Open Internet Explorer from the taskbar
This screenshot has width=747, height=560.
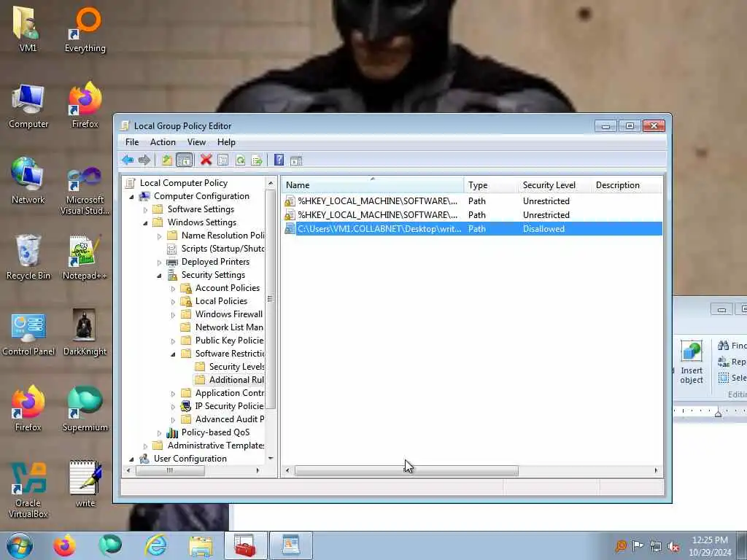click(156, 545)
